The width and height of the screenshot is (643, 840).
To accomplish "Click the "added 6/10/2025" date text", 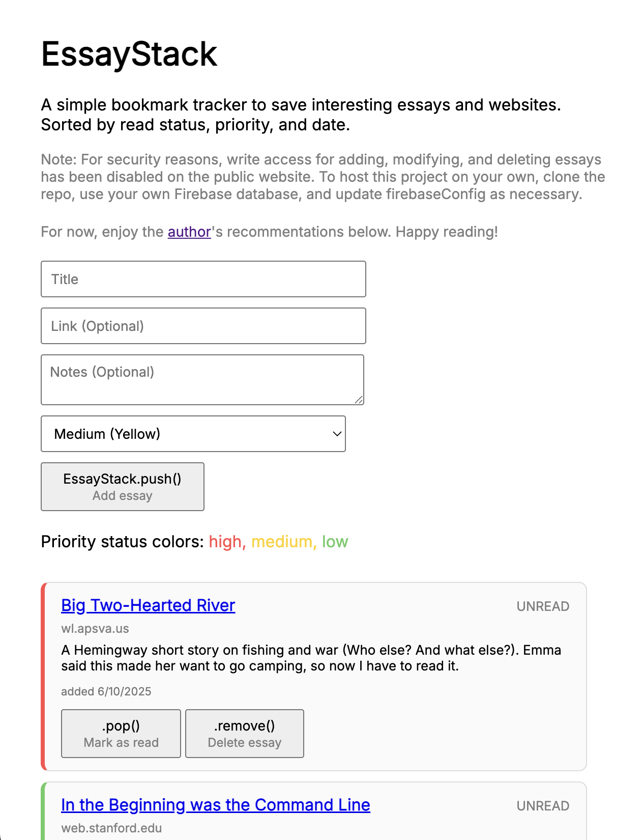I will [106, 691].
